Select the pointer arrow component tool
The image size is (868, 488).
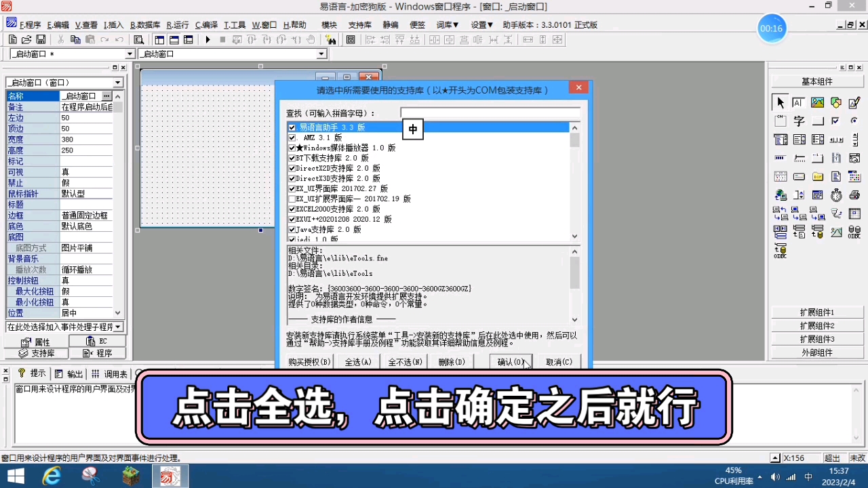[x=780, y=102]
